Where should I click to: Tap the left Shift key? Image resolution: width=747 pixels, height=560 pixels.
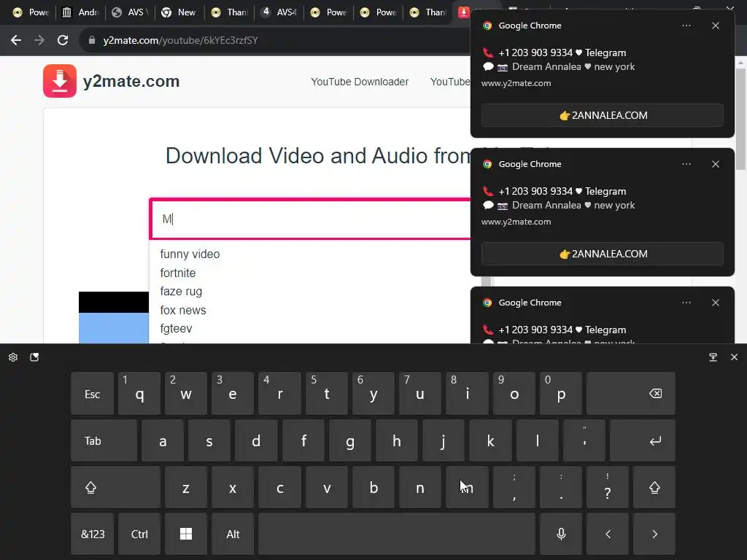pyautogui.click(x=115, y=487)
